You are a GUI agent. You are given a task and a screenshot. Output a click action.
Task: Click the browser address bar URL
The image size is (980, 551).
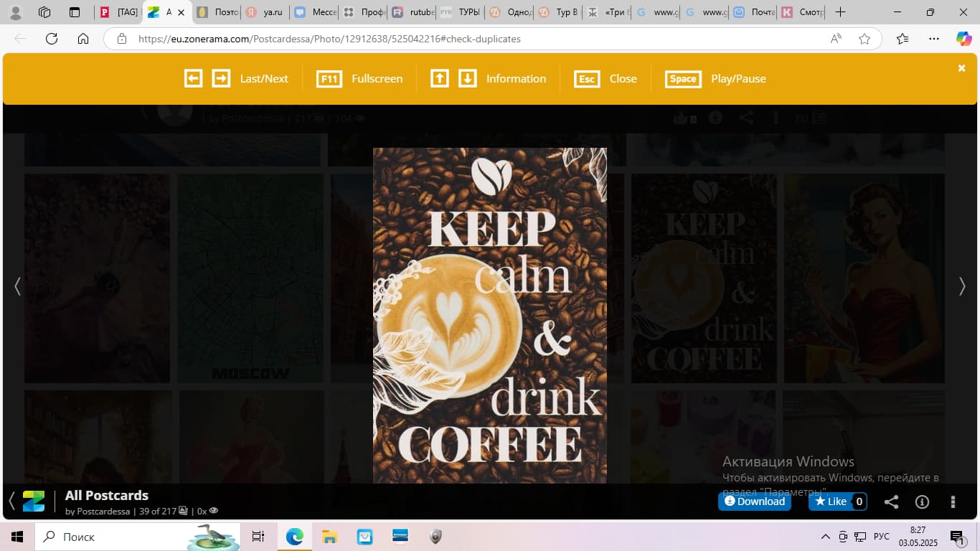pos(329,39)
